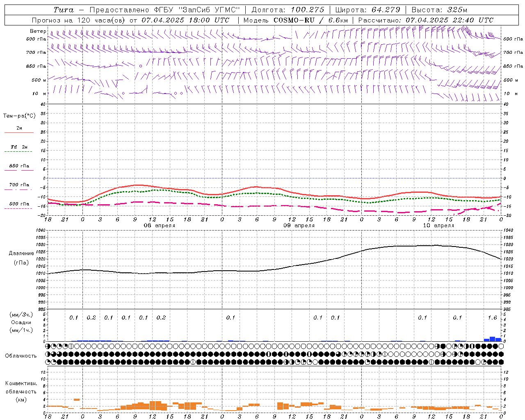Click the dashed line under "Td 2м" legend

18,152
